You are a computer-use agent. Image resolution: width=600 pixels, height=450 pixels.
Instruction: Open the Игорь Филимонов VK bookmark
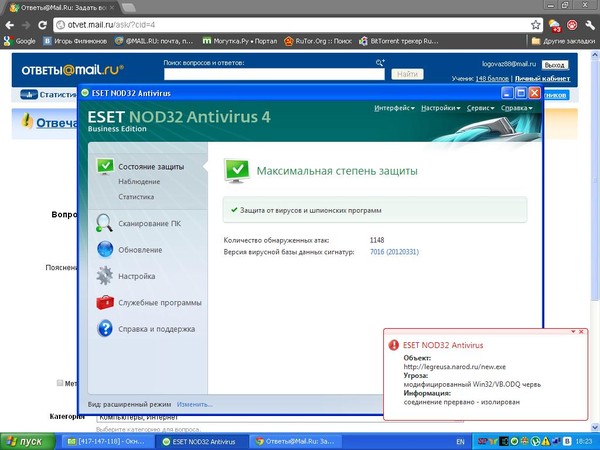(x=75, y=41)
